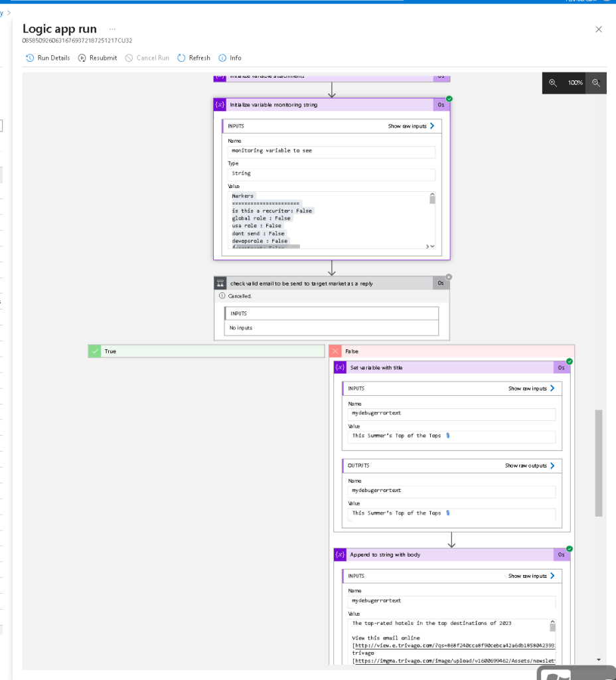Click the 0s duration on Set variable with title
616x680 pixels.
561,367
